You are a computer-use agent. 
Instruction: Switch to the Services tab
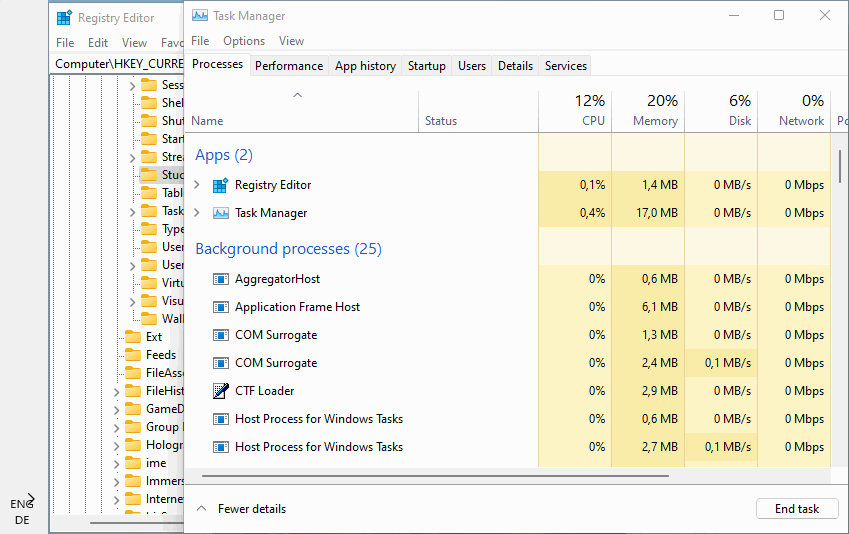point(566,66)
